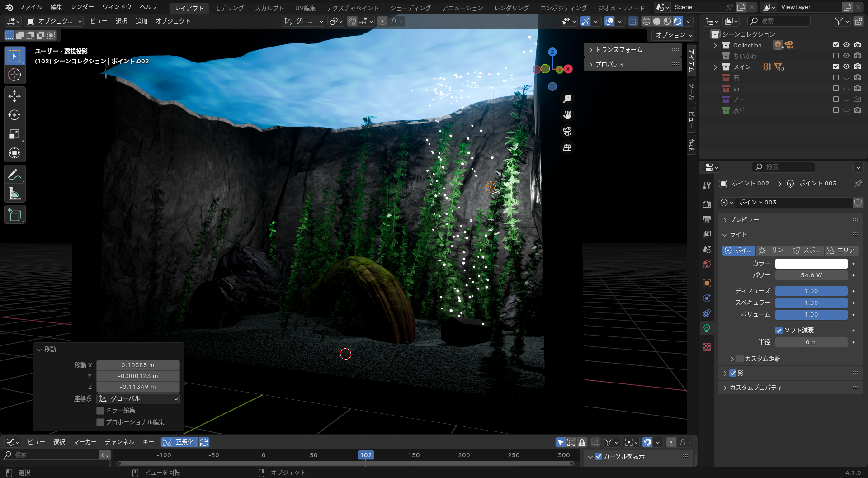Select サン light type
Screen dimensions: 868x478
click(x=773, y=250)
